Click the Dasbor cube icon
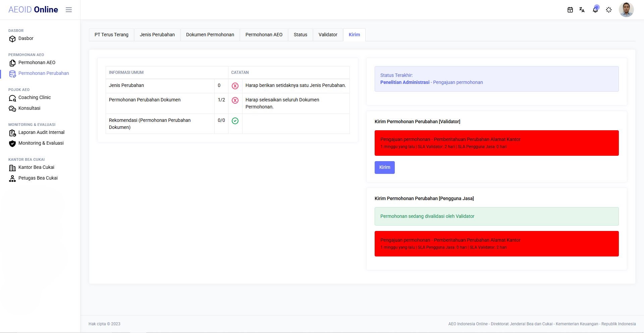This screenshot has width=644, height=333. pyautogui.click(x=12, y=39)
